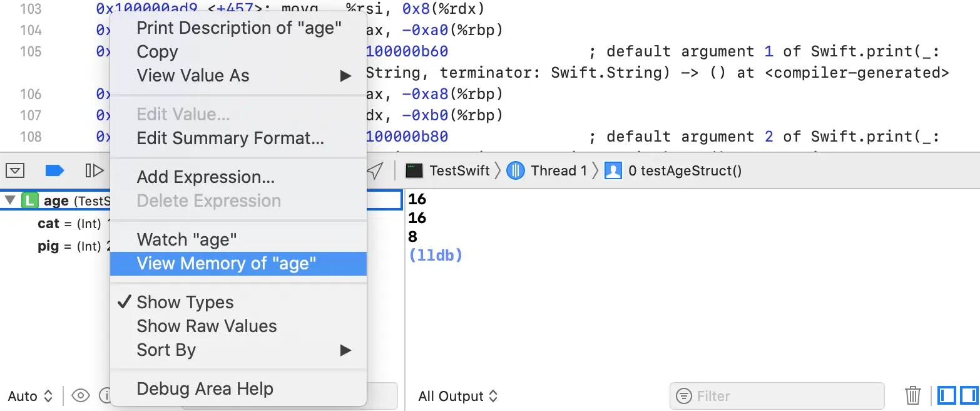The height and width of the screenshot is (411, 980).
Task: Choose Print Description of "age"
Action: click(238, 28)
